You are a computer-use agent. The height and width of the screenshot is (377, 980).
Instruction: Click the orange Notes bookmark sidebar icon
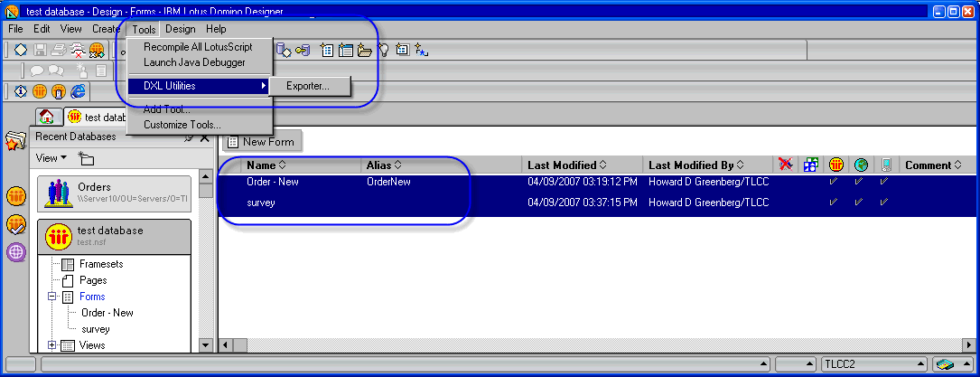(15, 196)
